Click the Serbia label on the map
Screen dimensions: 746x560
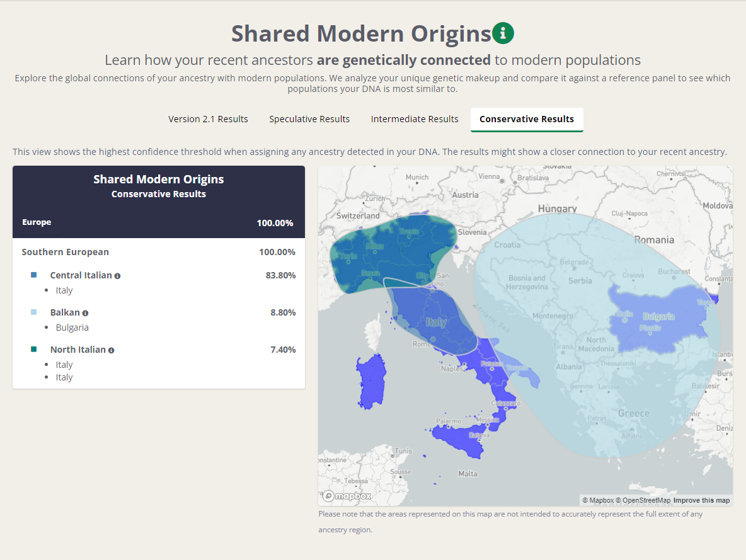coord(580,281)
